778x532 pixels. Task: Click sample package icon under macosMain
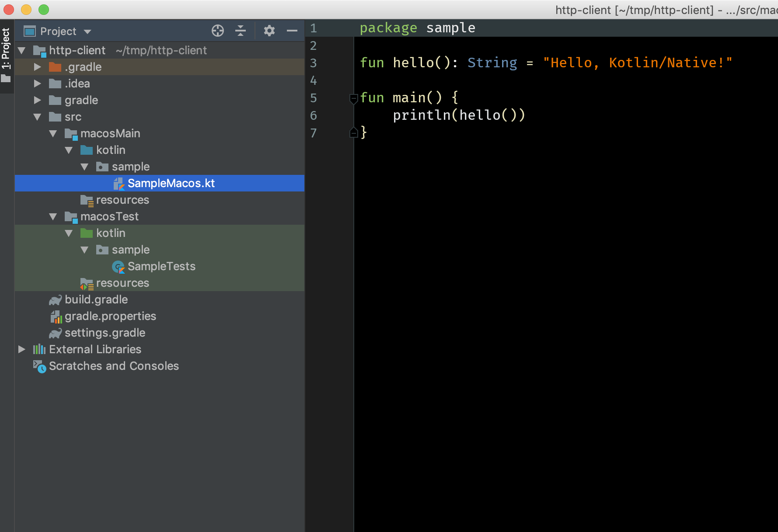[x=102, y=167]
